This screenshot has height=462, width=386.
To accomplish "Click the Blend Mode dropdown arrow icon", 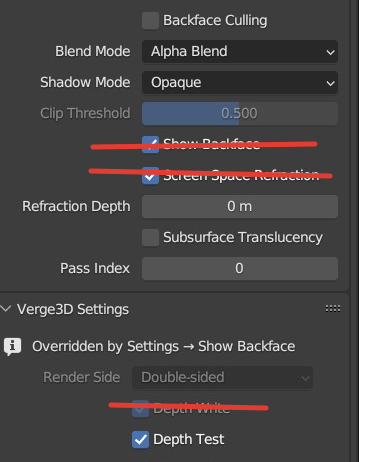I will [x=330, y=52].
